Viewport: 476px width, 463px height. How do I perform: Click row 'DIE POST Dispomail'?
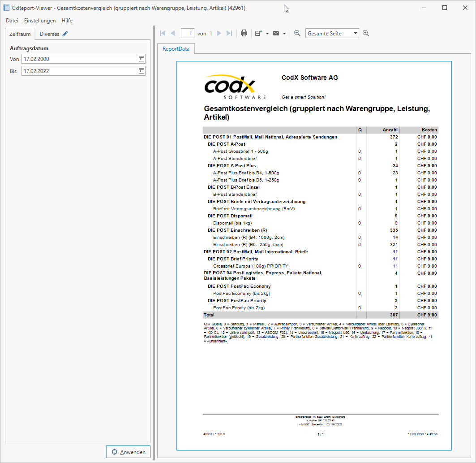(321, 216)
